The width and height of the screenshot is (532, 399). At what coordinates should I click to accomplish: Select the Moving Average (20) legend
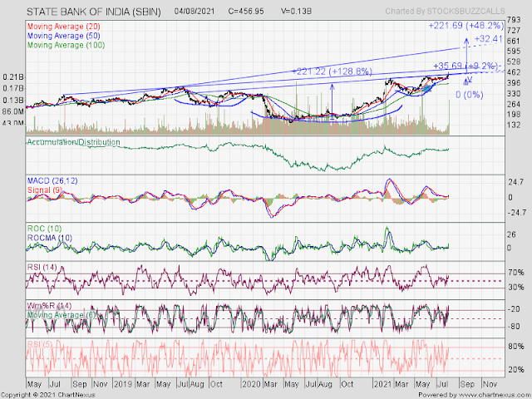[x=64, y=27]
